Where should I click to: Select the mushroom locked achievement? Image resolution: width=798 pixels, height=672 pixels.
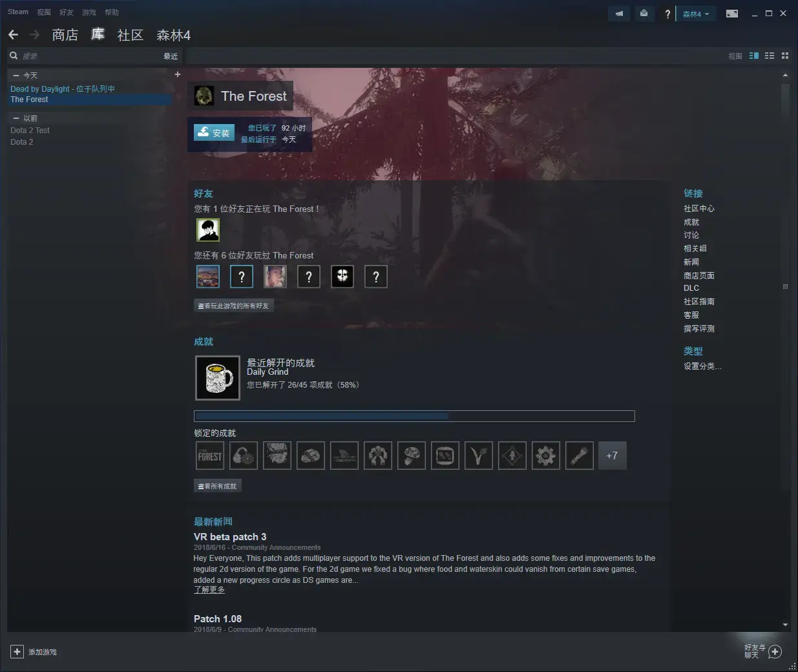412,456
